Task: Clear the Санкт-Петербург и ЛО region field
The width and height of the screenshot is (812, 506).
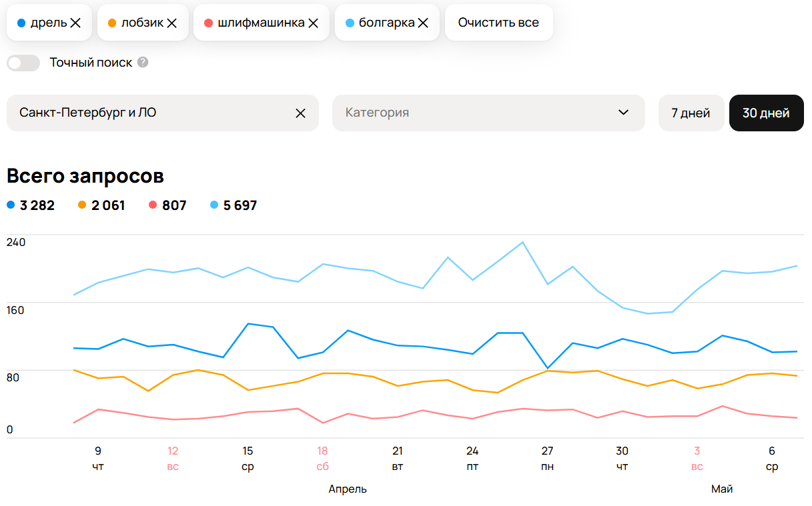Action: 300,113
